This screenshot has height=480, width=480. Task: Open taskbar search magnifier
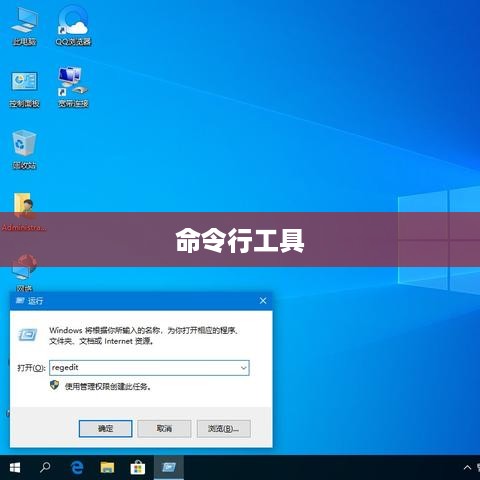pyautogui.click(x=45, y=468)
